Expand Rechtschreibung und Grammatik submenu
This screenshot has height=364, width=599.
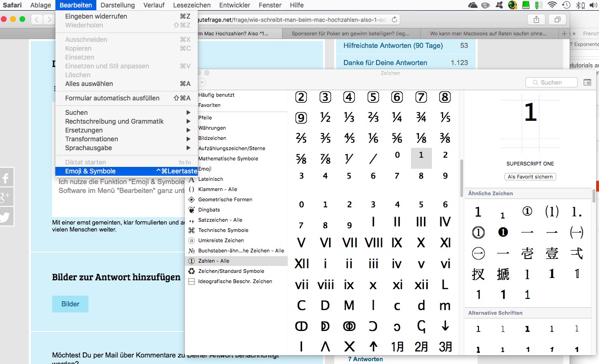127,121
